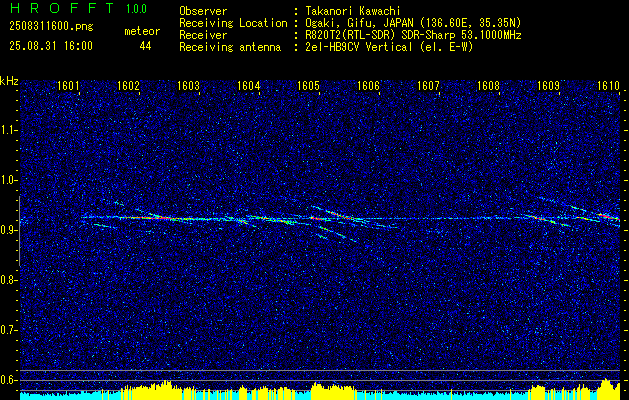Click the Observer label
The height and width of the screenshot is (400, 629).
[203, 11]
